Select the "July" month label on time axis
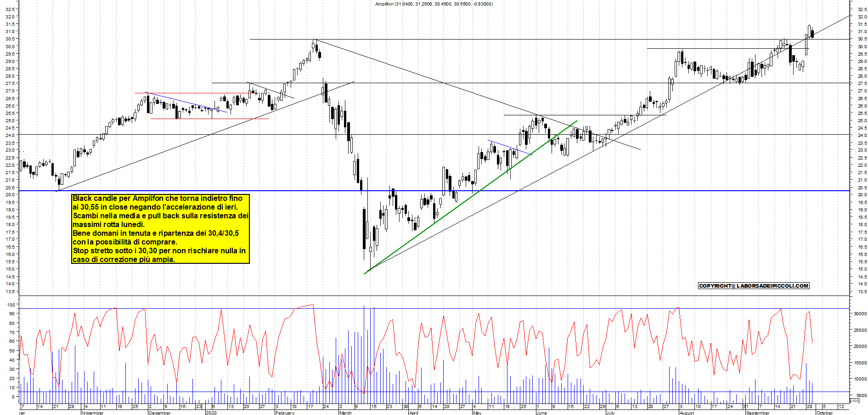 pos(610,413)
